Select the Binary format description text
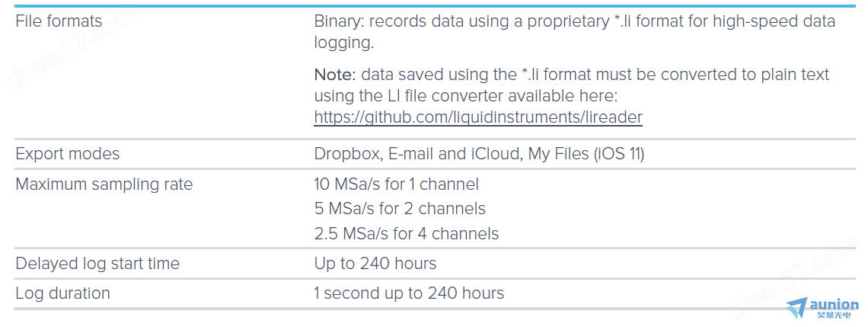Viewport: 868px width, 327px height. 575,31
